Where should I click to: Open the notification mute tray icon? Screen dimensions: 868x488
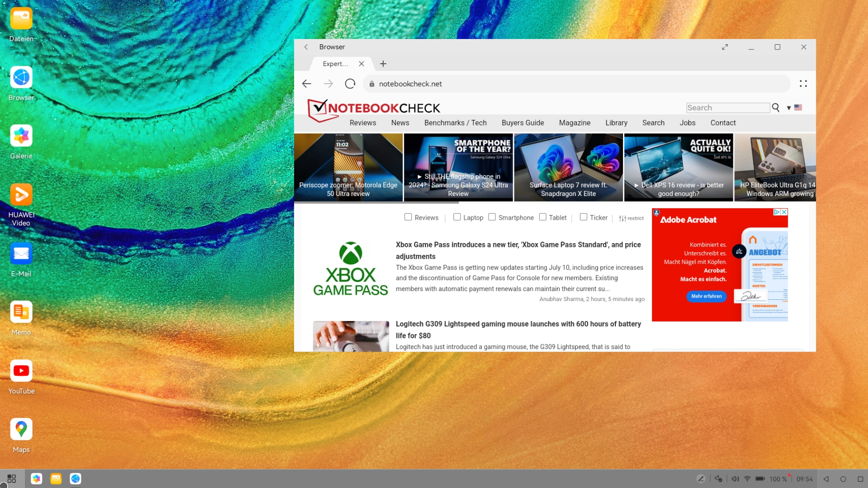[x=719, y=479]
